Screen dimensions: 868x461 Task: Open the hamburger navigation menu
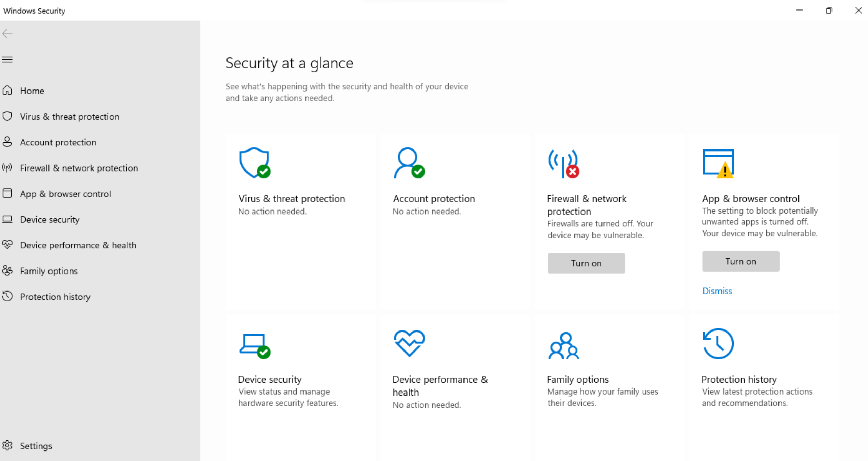pos(7,60)
